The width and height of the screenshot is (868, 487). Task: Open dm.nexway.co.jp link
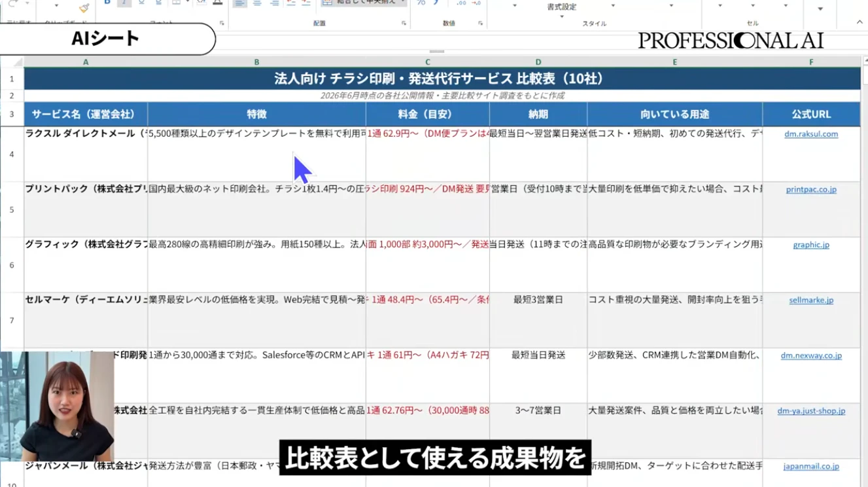pos(811,355)
